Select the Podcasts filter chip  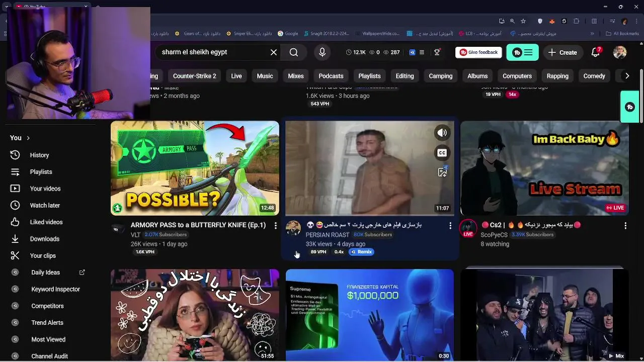pos(331,76)
